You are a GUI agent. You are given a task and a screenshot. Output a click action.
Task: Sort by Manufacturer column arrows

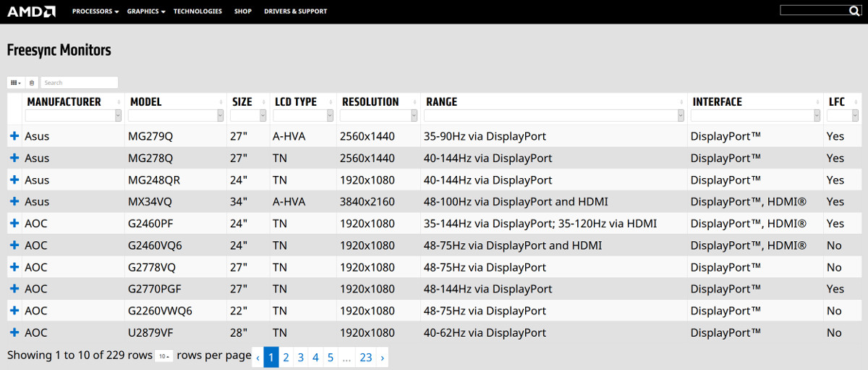(119, 102)
